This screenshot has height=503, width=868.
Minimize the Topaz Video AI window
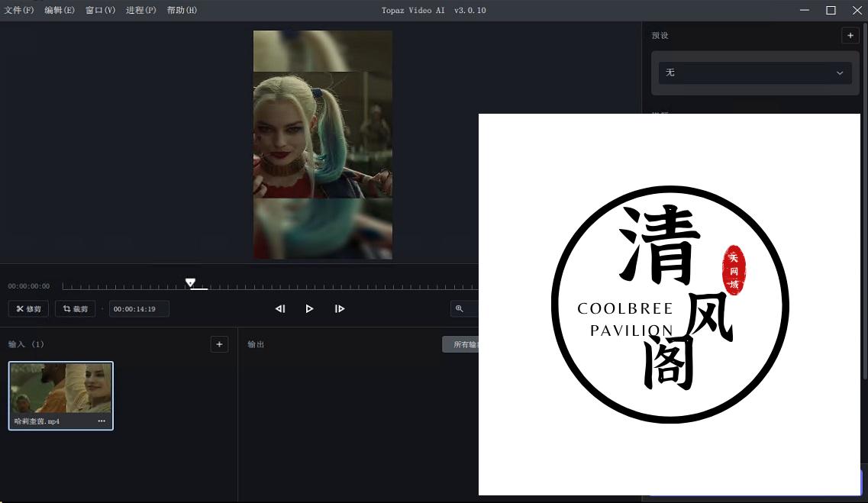[x=805, y=10]
